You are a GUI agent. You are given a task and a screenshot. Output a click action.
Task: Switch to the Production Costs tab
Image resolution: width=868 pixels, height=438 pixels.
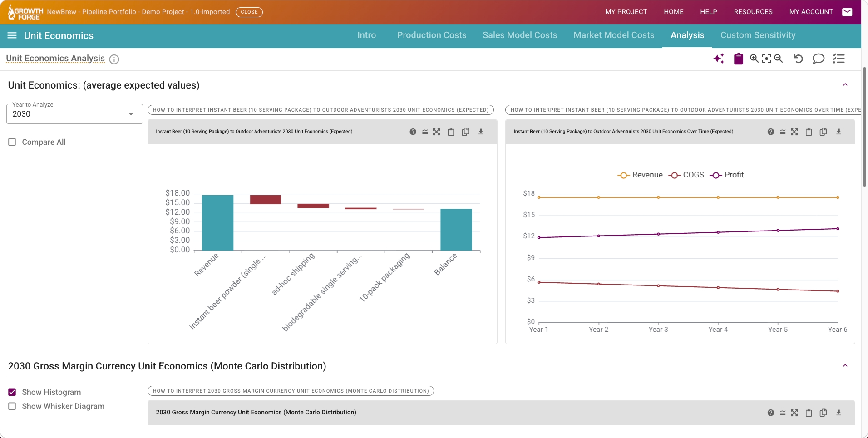pyautogui.click(x=432, y=35)
